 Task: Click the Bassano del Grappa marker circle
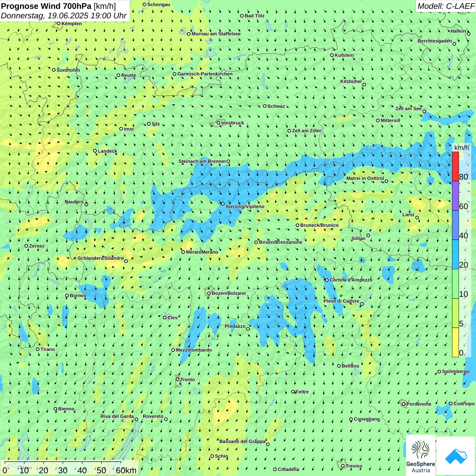click(x=268, y=444)
